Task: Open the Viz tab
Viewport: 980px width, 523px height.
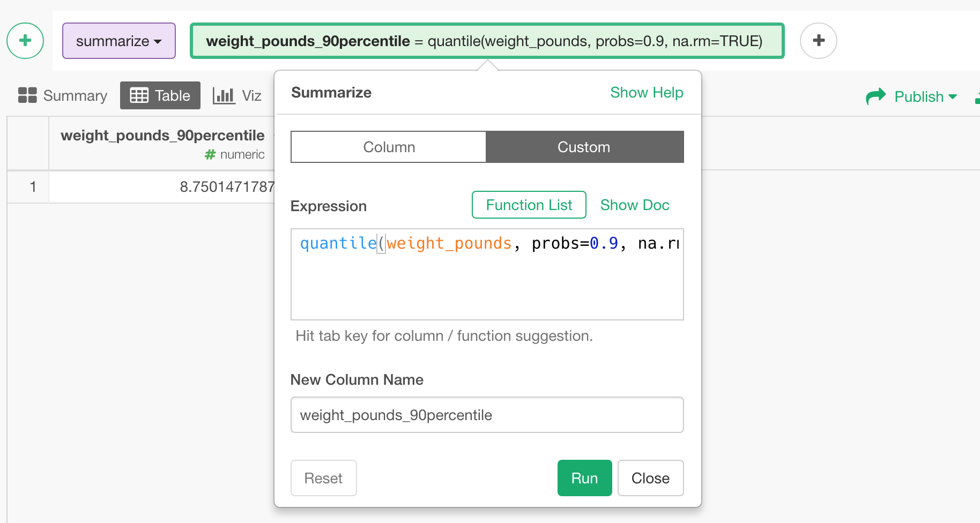Action: [251, 96]
